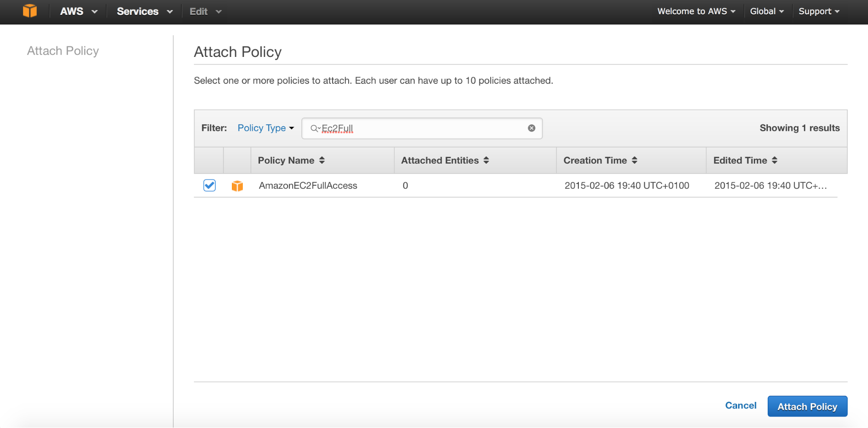Sort by Creation Time arrows
868x428 pixels.
pyautogui.click(x=634, y=160)
